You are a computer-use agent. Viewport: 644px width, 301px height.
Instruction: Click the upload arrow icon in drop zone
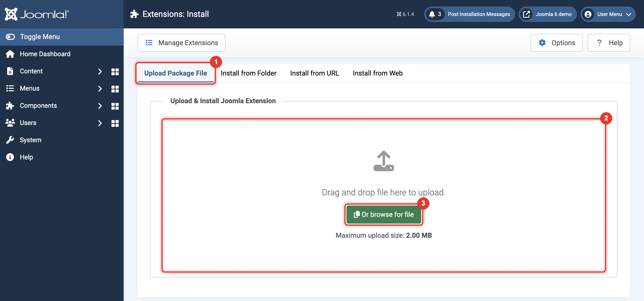pyautogui.click(x=384, y=161)
